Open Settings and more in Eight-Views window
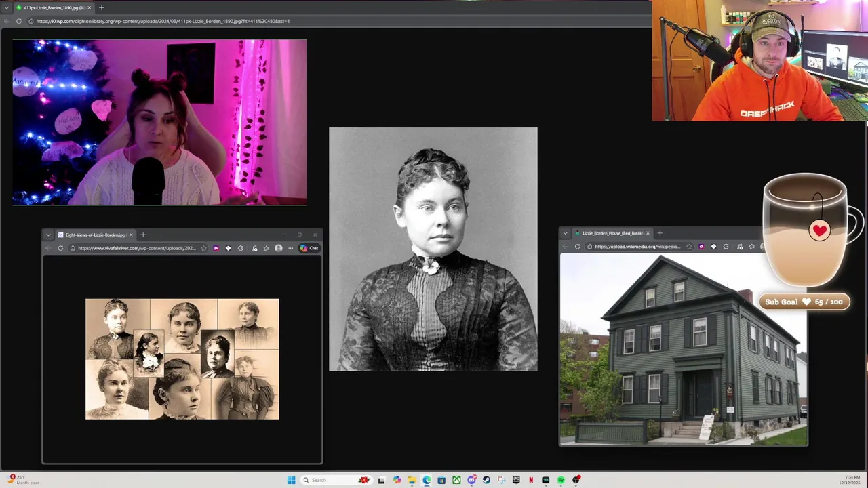The width and height of the screenshot is (868, 488). coord(290,248)
